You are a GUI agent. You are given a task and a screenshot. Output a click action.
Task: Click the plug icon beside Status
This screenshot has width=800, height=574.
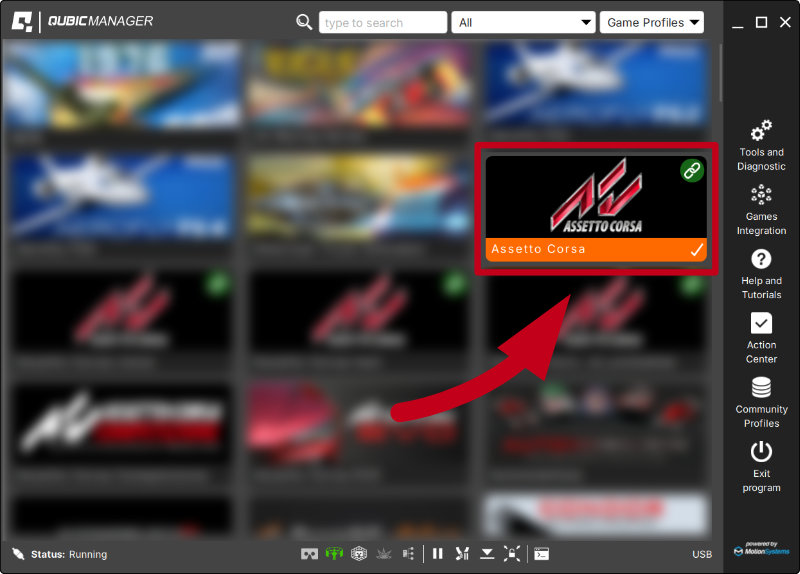coord(18,554)
